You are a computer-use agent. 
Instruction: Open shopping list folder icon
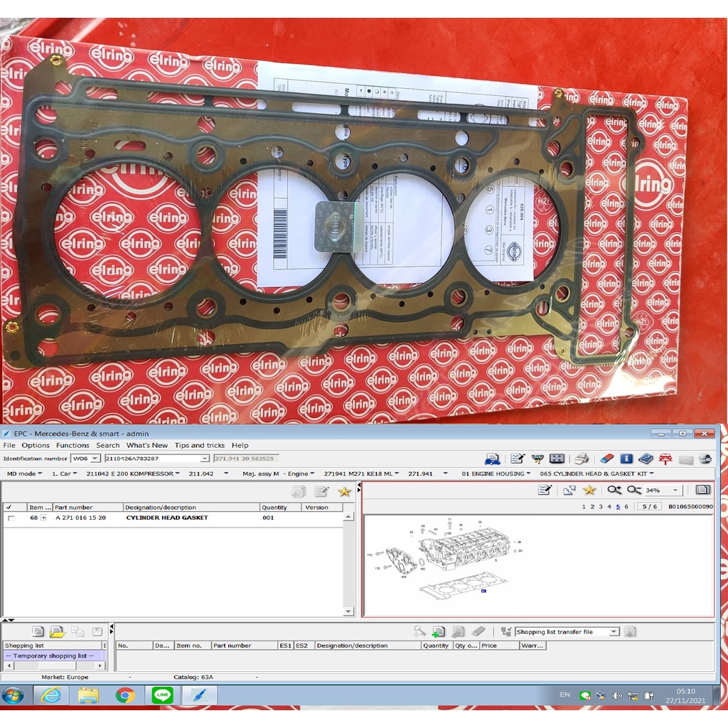click(x=57, y=631)
